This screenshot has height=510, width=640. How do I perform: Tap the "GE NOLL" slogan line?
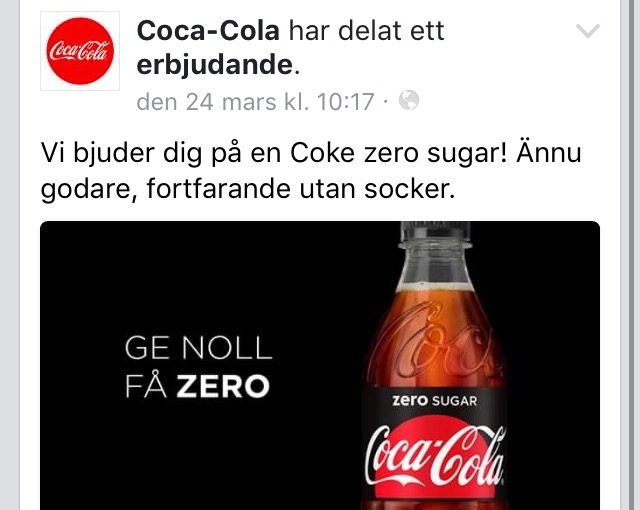[x=198, y=348]
